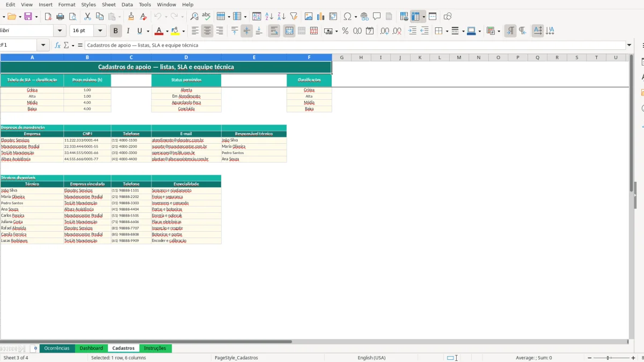The image size is (644, 362).
Task: Open the Function Wizard fx icon
Action: click(58, 46)
